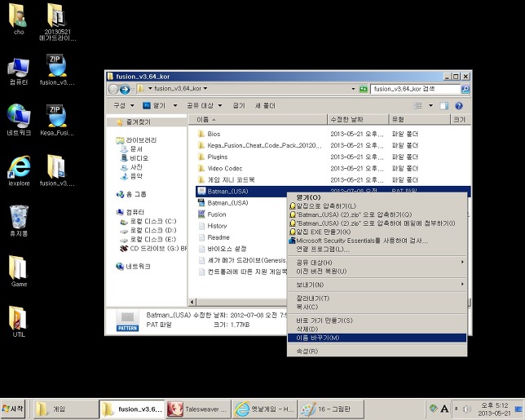
Task: Choose 복사(C) copy entry
Action: (377, 307)
